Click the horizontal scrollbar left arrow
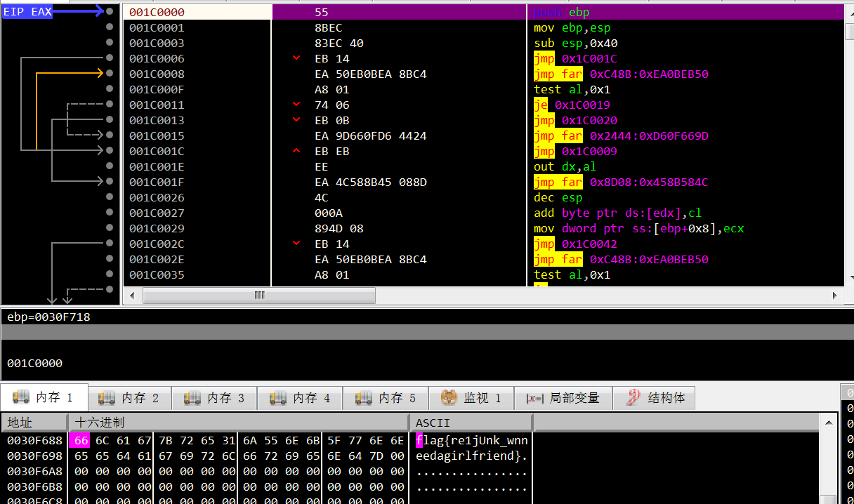 pyautogui.click(x=133, y=296)
